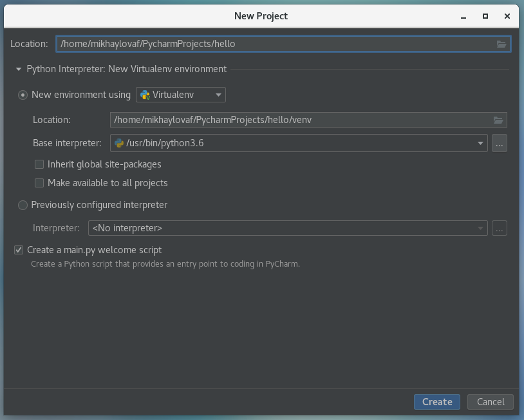Image resolution: width=524 pixels, height=420 pixels.
Task: Click ellipsis button next to No interpreter field
Action: (500, 228)
